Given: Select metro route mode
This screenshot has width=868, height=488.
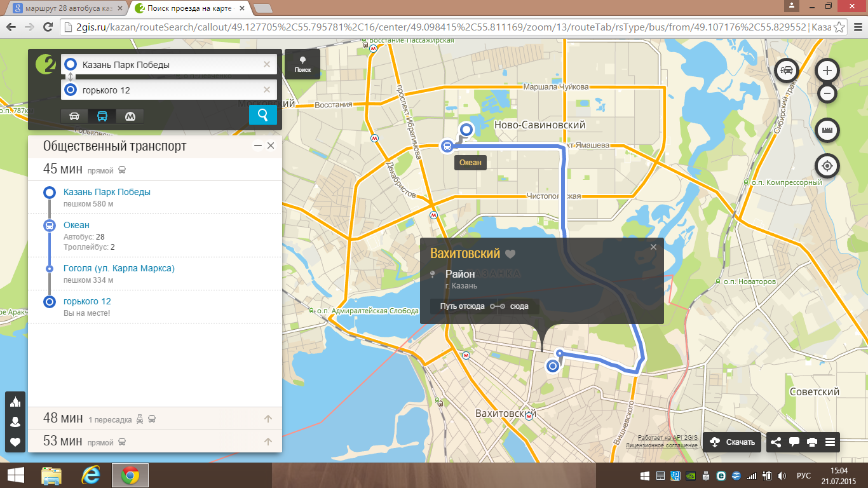Looking at the screenshot, I should 130,116.
